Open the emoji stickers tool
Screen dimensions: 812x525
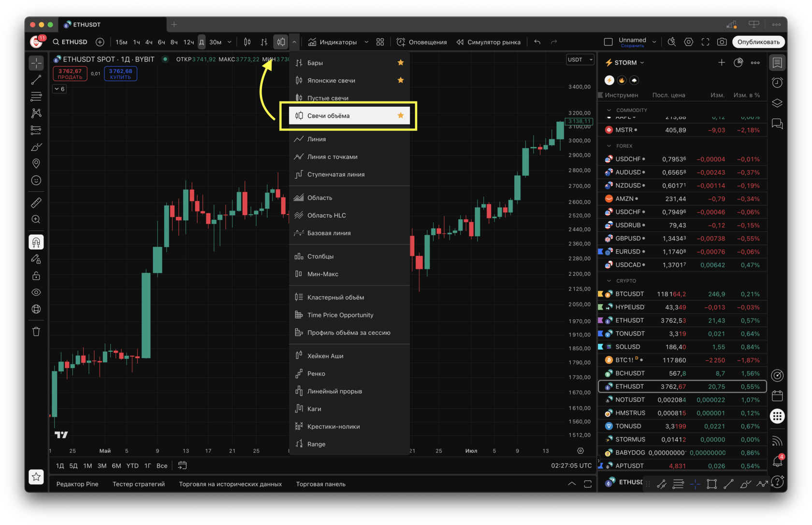[36, 181]
